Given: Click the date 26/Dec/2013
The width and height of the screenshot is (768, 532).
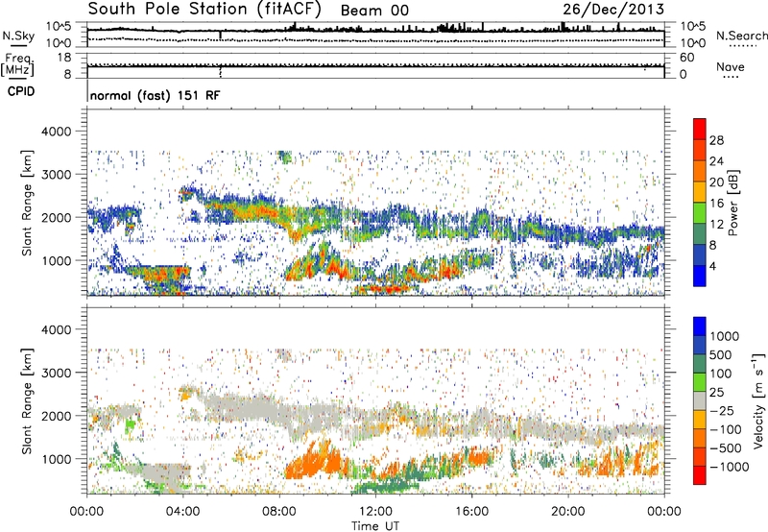Looking at the screenshot, I should (613, 9).
